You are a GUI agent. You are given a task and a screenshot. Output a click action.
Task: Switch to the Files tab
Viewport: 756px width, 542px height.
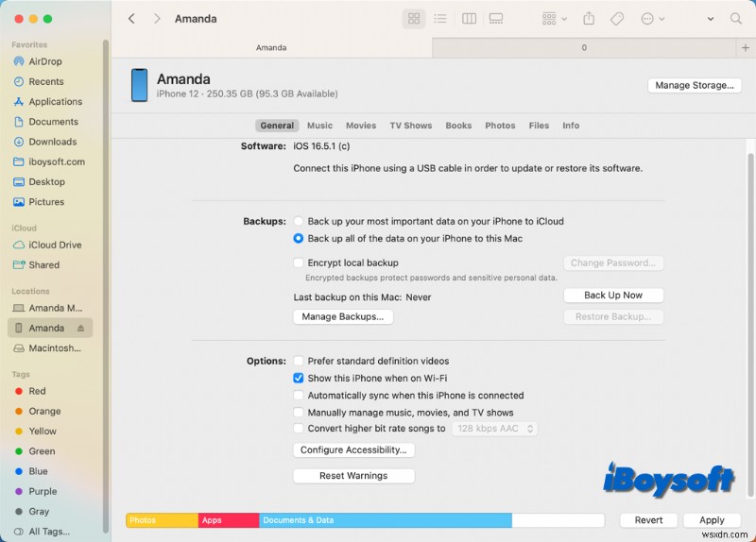pos(539,126)
